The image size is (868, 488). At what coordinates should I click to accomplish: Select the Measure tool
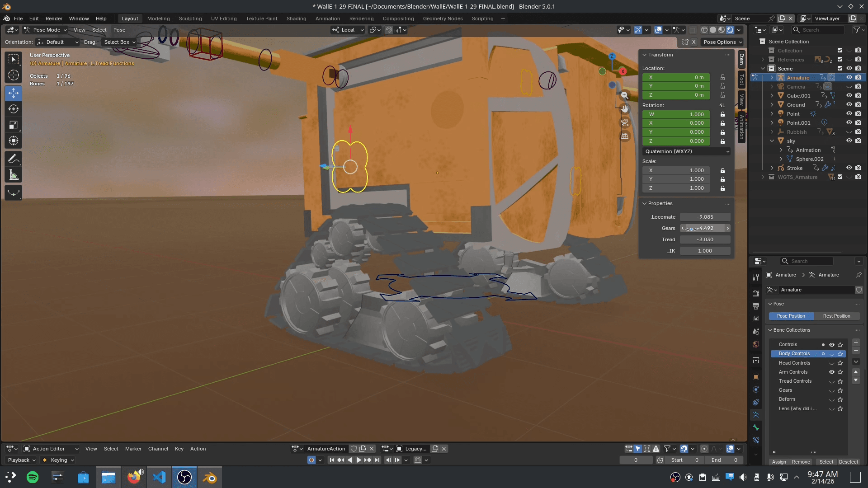click(13, 174)
